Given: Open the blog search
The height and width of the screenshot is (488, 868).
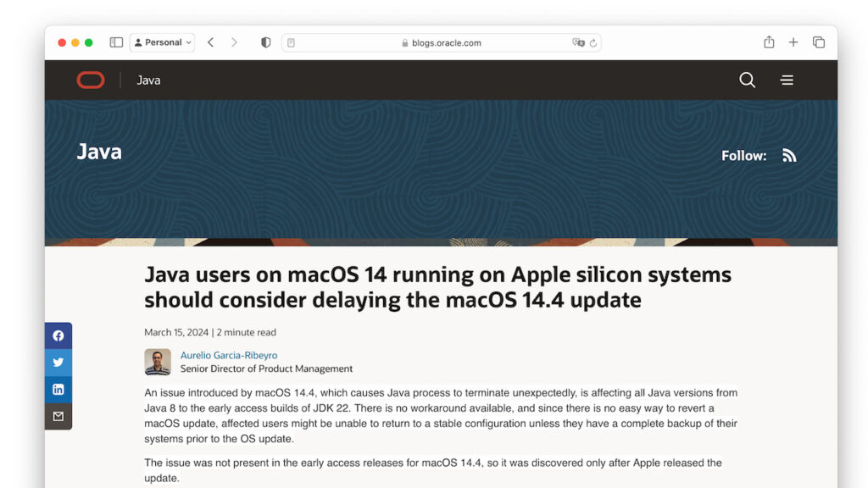Looking at the screenshot, I should click(x=747, y=80).
